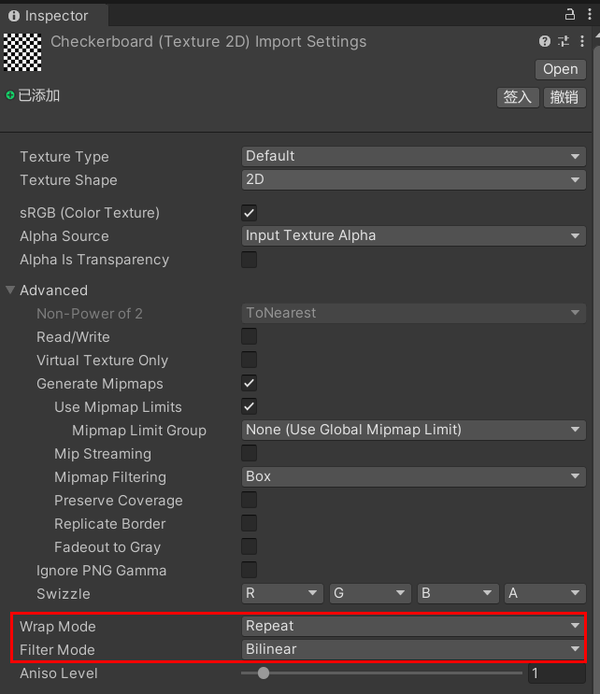The width and height of the screenshot is (600, 694).
Task: Open the Inspector panel kebab menu
Action: (x=586, y=14)
